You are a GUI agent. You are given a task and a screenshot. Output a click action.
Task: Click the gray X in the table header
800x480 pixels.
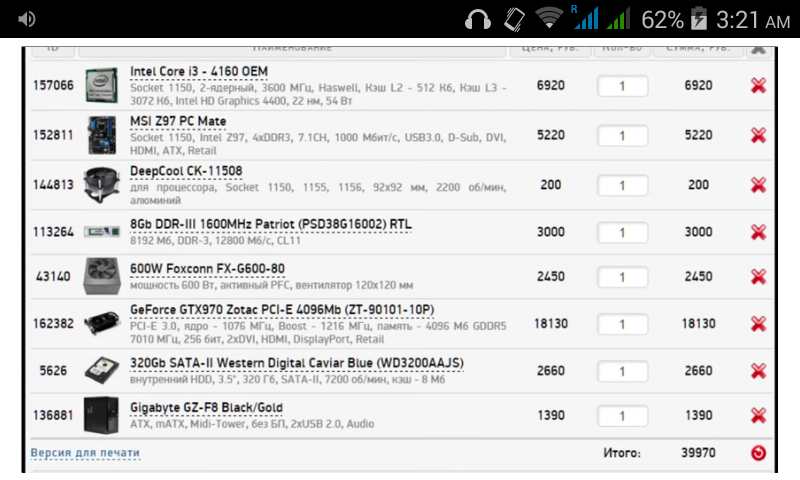tap(758, 49)
